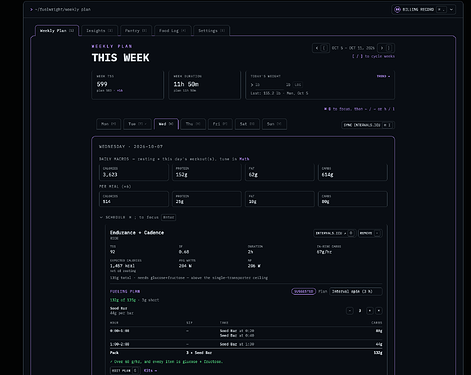Increase Seed Bar quantity with plus
This screenshot has height=375, width=471.
click(370, 311)
